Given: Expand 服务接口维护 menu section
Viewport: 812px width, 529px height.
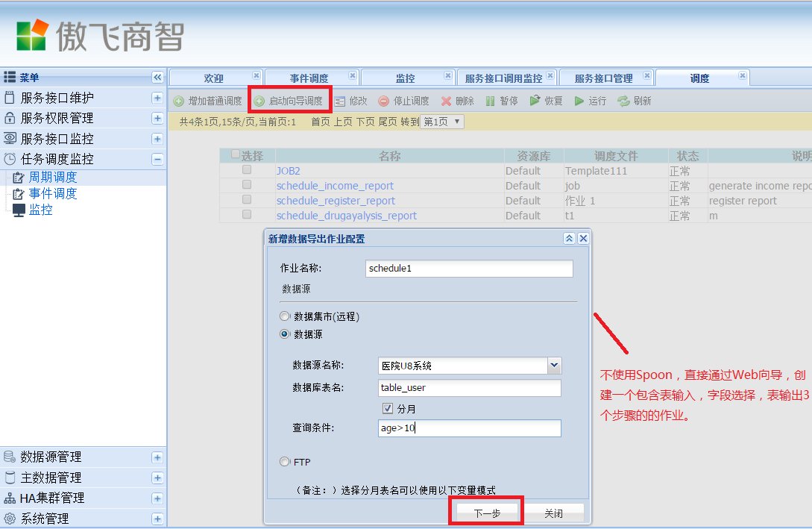Looking at the screenshot, I should pyautogui.click(x=157, y=98).
